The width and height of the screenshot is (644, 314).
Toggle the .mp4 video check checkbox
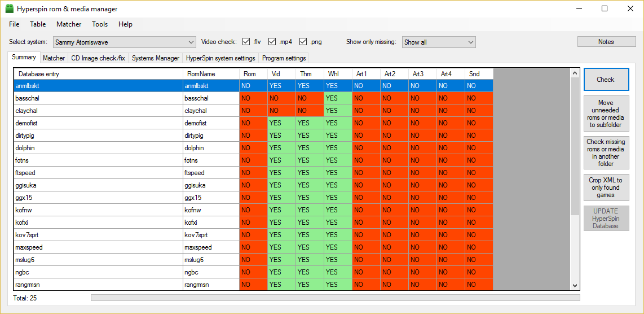point(272,42)
